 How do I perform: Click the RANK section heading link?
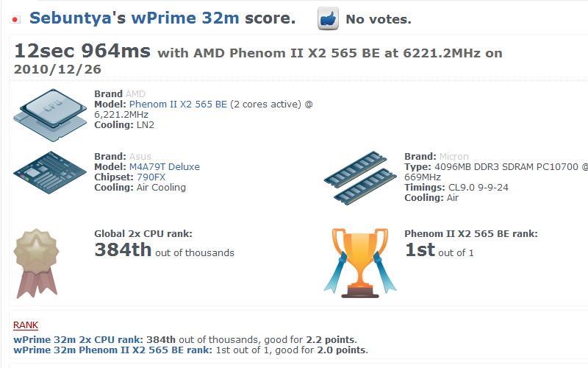pos(26,325)
